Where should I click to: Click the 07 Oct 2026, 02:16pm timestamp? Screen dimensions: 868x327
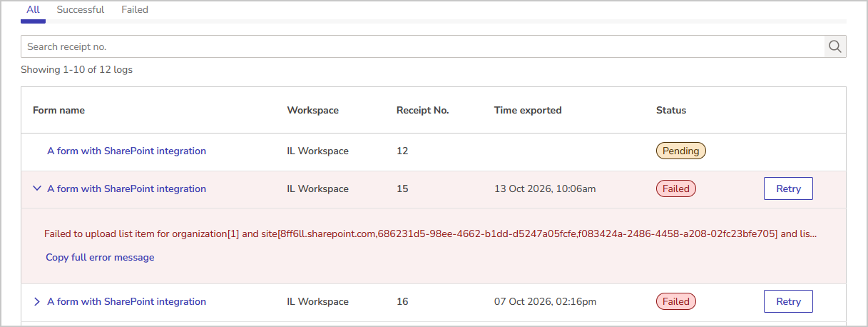pyautogui.click(x=545, y=302)
